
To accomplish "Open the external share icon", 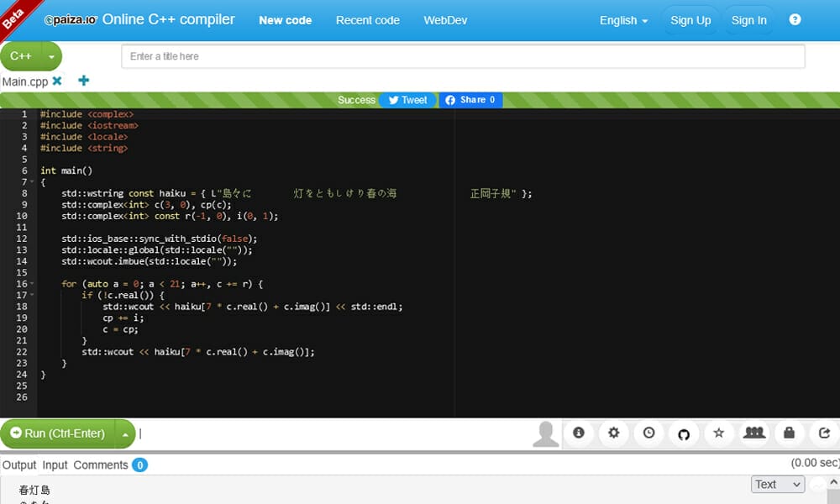I will [x=824, y=433].
